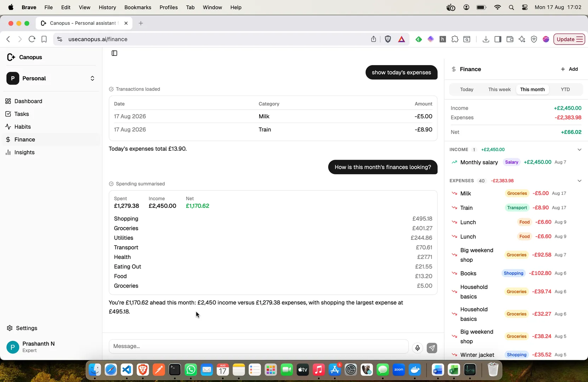This screenshot has height=382, width=588.
Task: Open Tasks in sidebar
Action: pyautogui.click(x=51, y=114)
